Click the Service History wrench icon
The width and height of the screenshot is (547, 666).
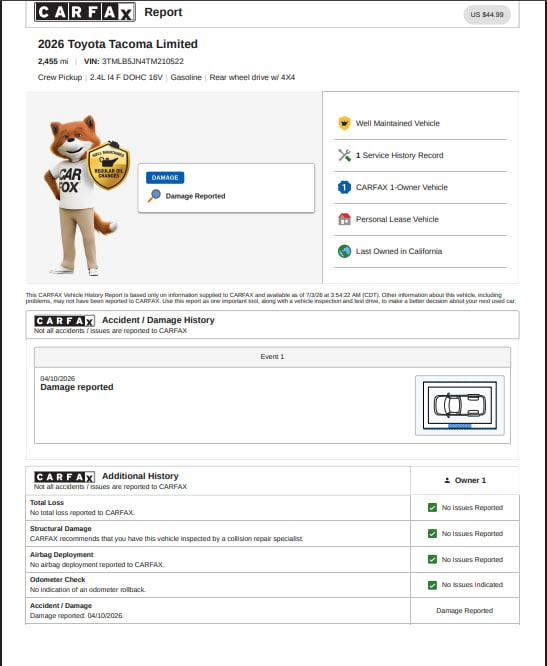pos(344,155)
